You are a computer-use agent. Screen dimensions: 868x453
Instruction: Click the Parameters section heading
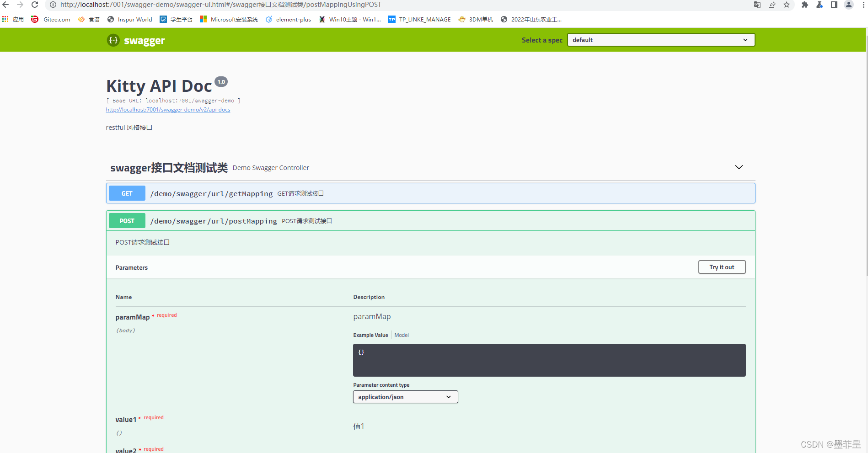[x=132, y=267]
